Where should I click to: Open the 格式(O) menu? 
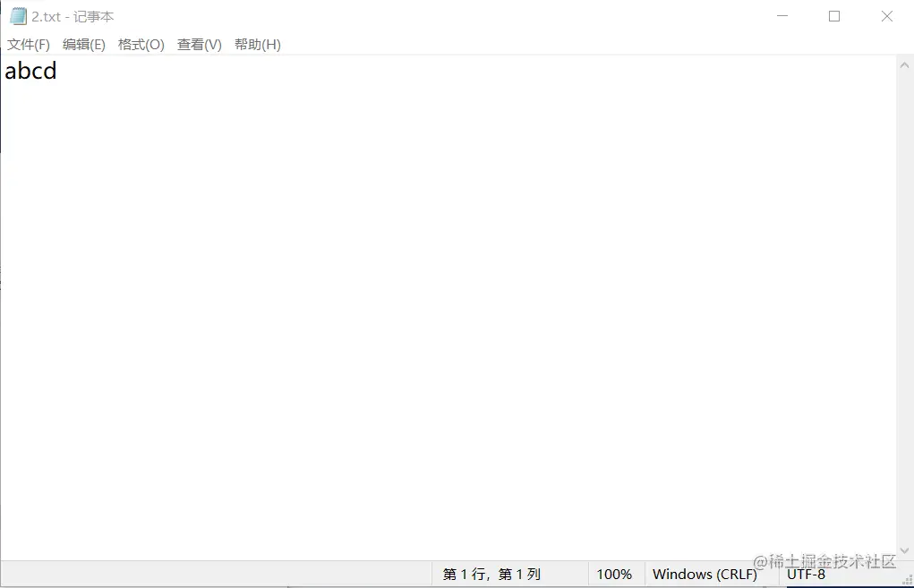point(141,45)
